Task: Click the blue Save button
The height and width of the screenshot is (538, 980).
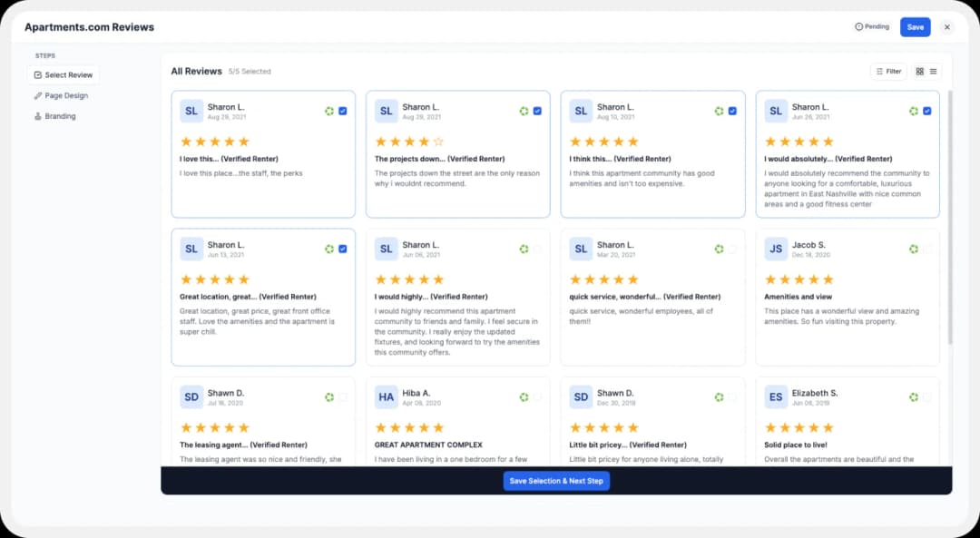Action: [915, 27]
